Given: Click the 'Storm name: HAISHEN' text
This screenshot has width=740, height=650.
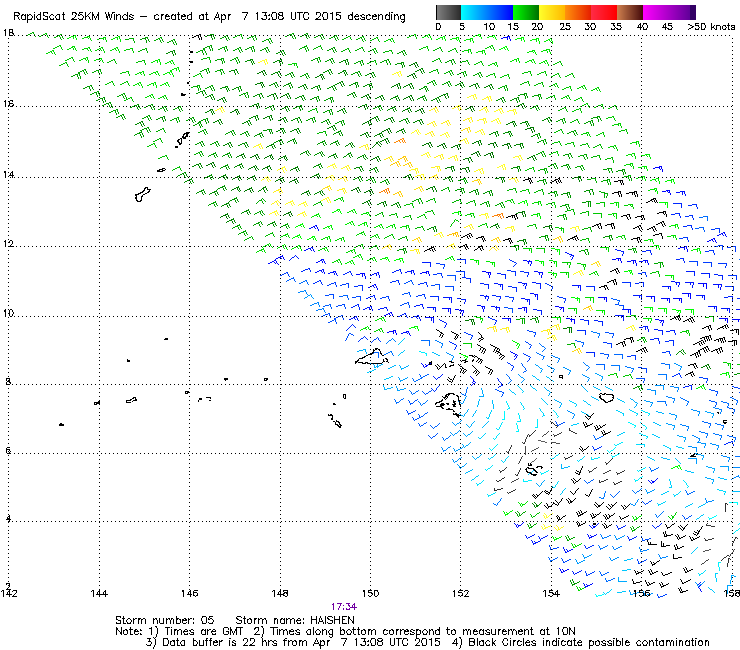Looking at the screenshot, I should tap(295, 620).
